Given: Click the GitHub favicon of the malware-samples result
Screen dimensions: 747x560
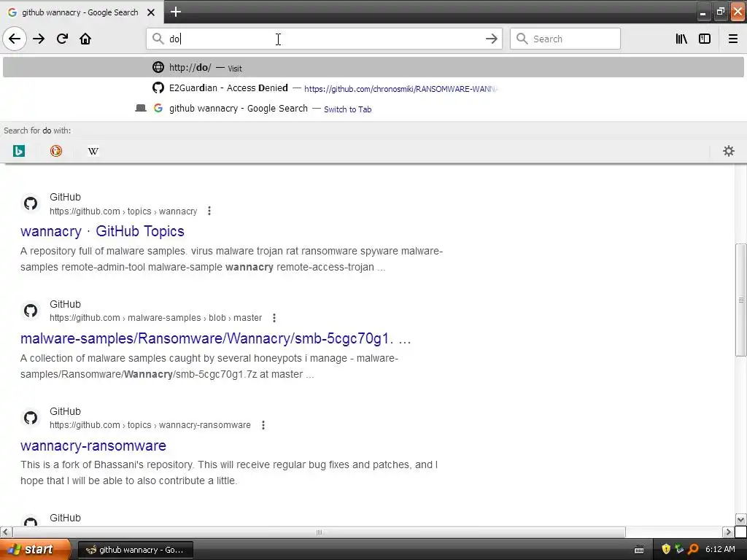Looking at the screenshot, I should click(31, 311).
